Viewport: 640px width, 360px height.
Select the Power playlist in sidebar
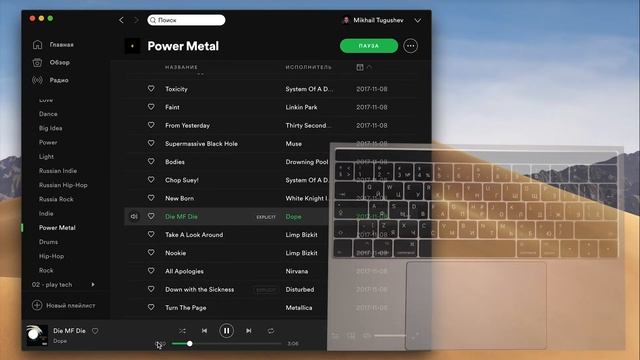point(48,142)
